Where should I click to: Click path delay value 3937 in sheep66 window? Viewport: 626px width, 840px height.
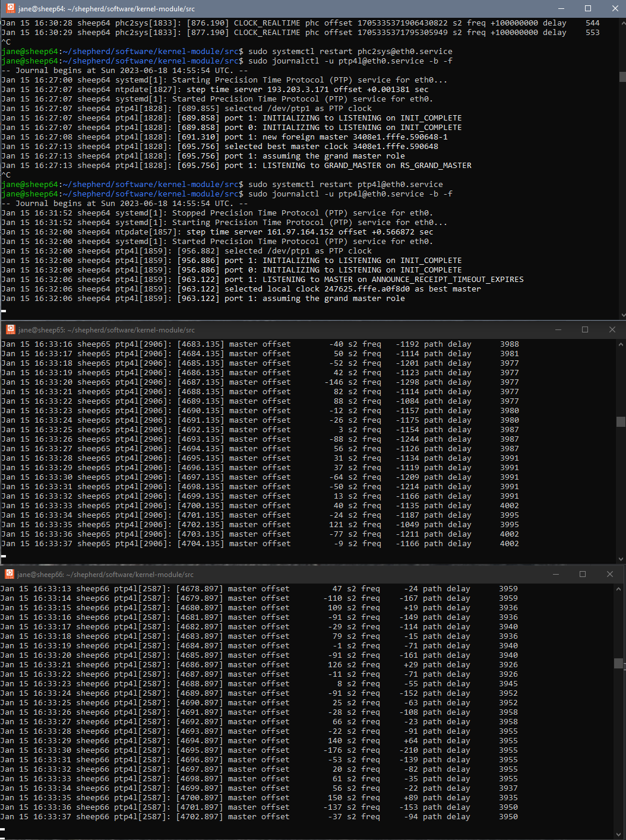click(508, 788)
